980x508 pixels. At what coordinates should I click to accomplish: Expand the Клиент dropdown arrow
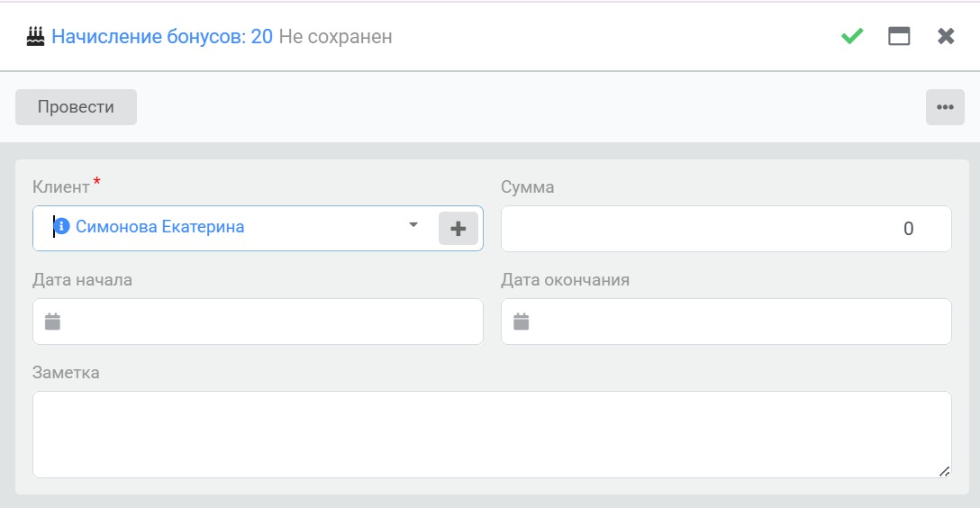(413, 225)
